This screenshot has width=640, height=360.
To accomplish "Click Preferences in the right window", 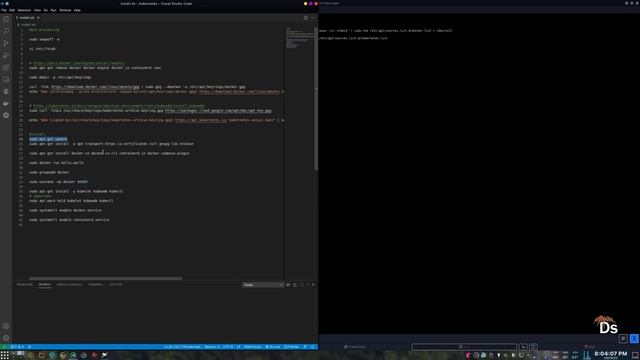I will tap(355, 347).
